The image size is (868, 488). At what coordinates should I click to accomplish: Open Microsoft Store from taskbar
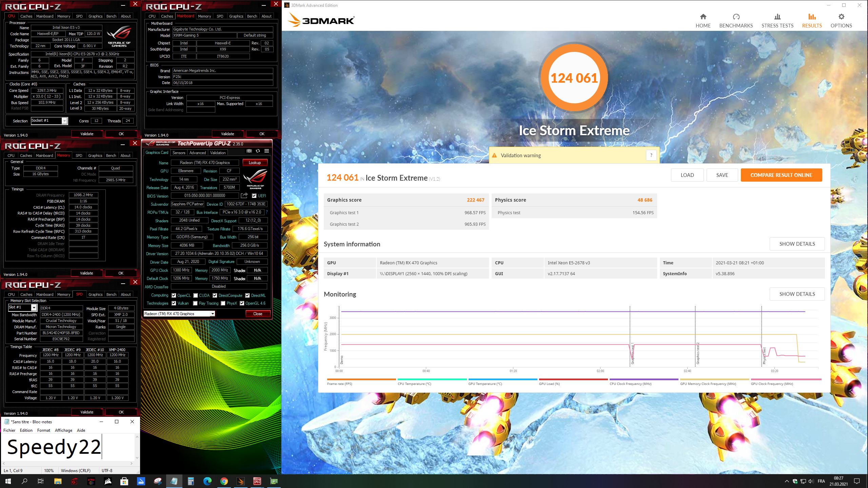click(124, 481)
